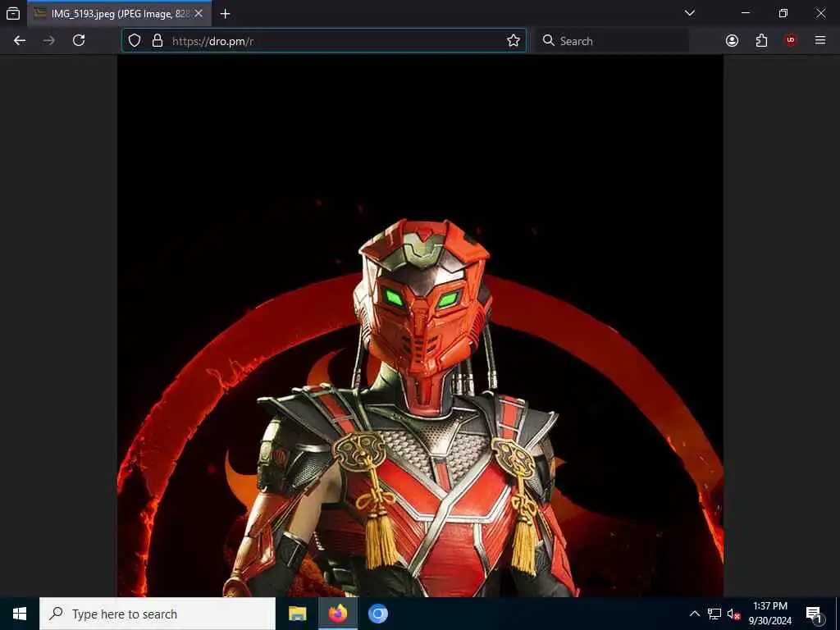
Task: View site security info via padlock icon
Action: [157, 41]
